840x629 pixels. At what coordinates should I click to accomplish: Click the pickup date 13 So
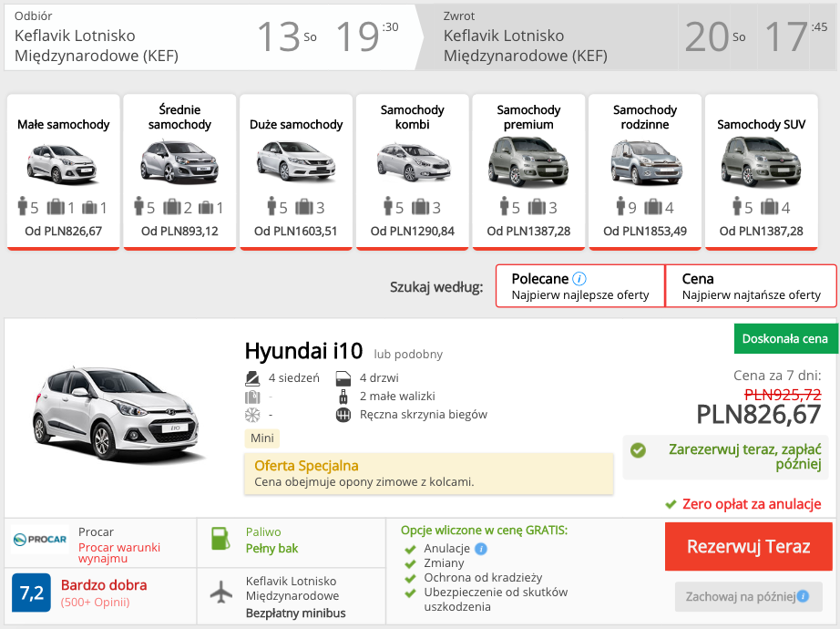click(x=287, y=37)
